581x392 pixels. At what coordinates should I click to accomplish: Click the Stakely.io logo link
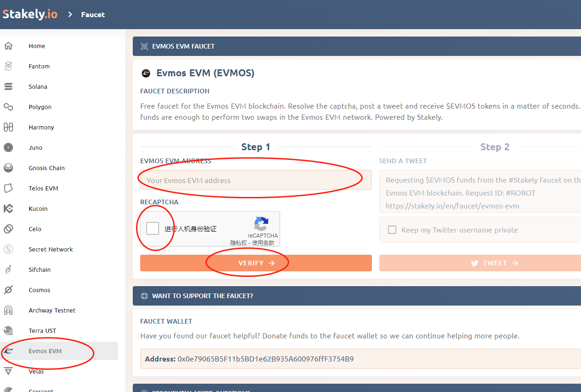pos(31,14)
